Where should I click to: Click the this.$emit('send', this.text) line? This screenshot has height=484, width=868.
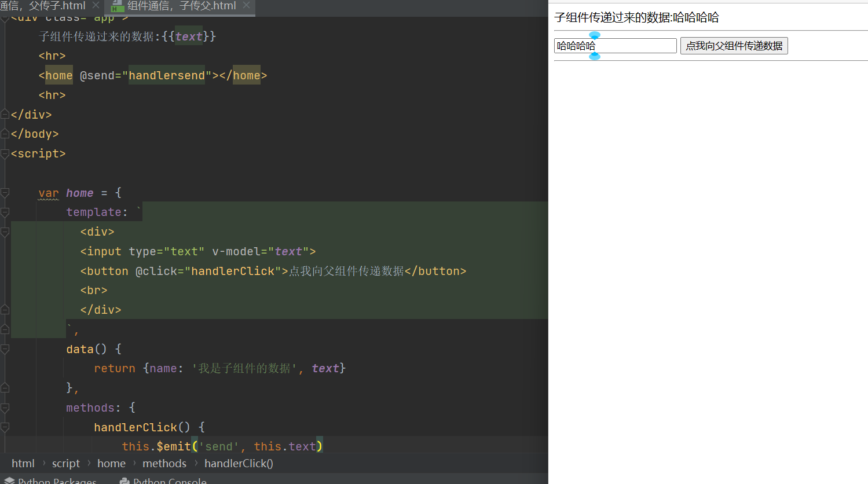pyautogui.click(x=222, y=446)
